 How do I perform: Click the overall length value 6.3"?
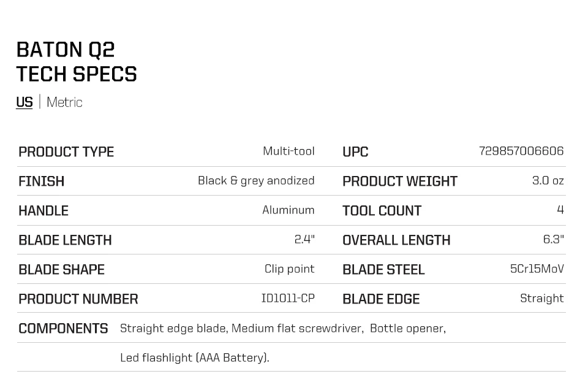tap(554, 239)
